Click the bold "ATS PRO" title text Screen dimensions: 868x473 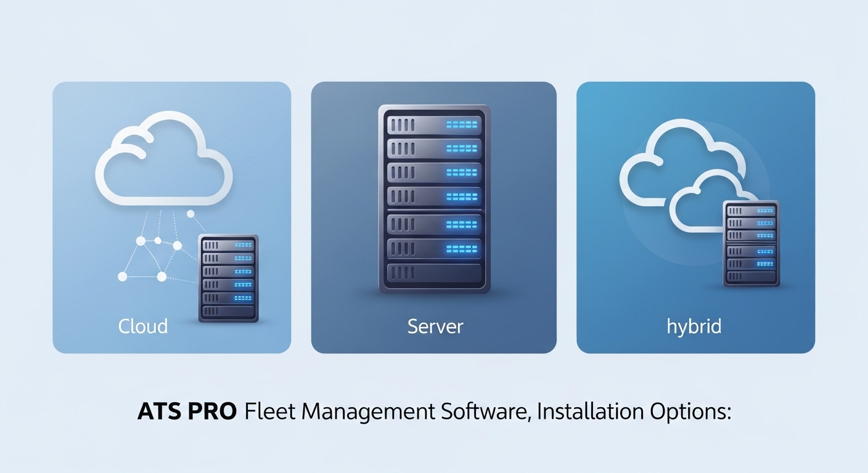(x=186, y=412)
